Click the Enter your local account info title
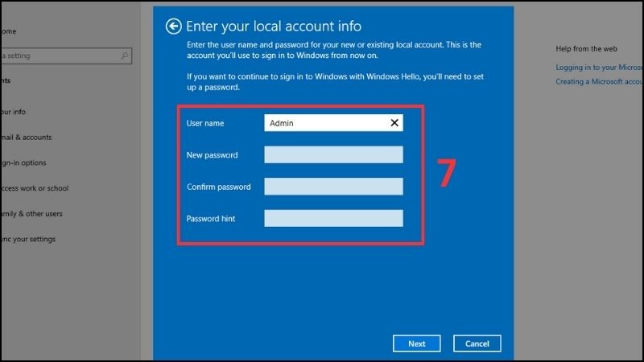Image resolution: width=644 pixels, height=362 pixels. tap(274, 27)
